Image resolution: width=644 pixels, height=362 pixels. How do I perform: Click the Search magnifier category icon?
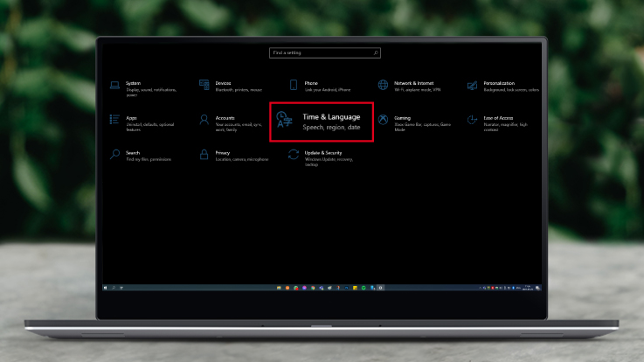(114, 154)
